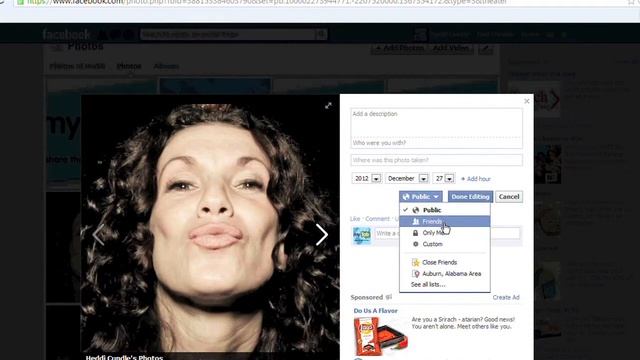The height and width of the screenshot is (360, 640).
Task: Click the Add Photos button behind overlay
Action: pos(399,49)
